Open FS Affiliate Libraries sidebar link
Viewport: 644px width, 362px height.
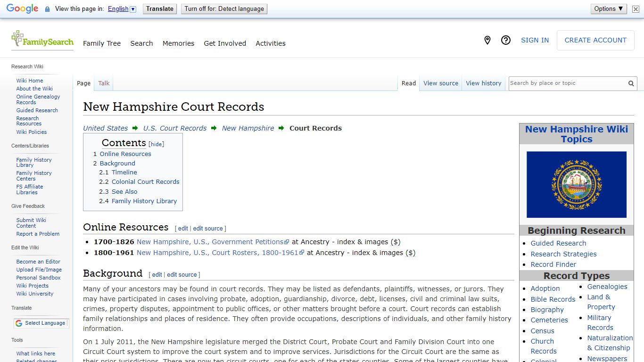pos(30,189)
